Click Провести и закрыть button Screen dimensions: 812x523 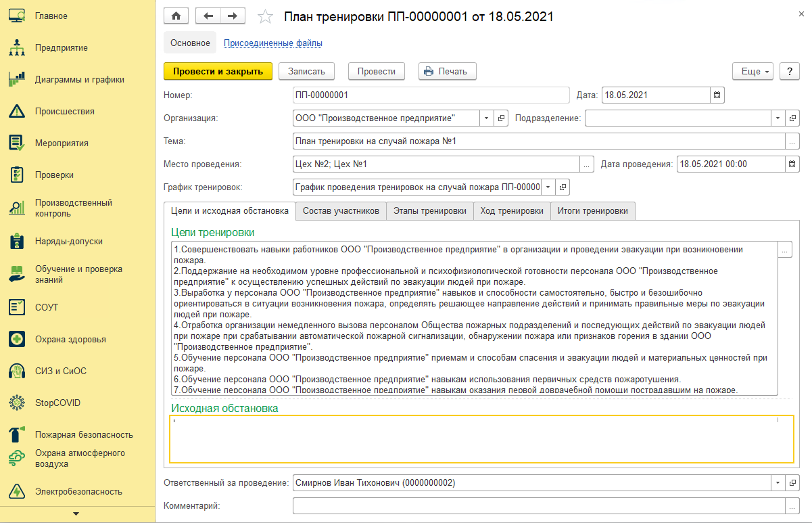(x=218, y=71)
